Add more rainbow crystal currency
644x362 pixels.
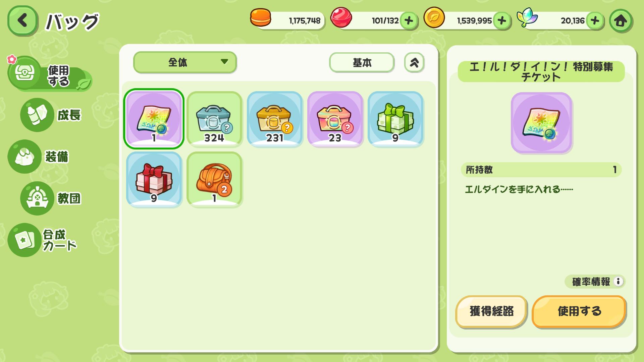(595, 21)
